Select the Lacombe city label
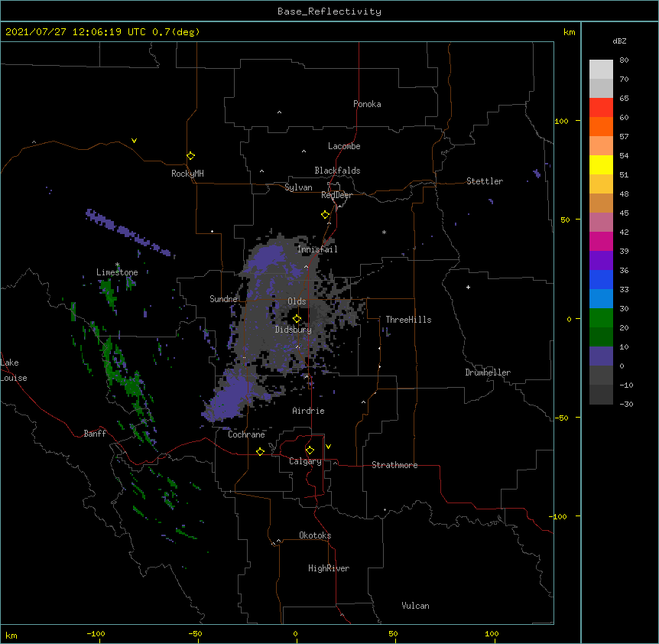Screen dimensions: 659x644 click(344, 146)
